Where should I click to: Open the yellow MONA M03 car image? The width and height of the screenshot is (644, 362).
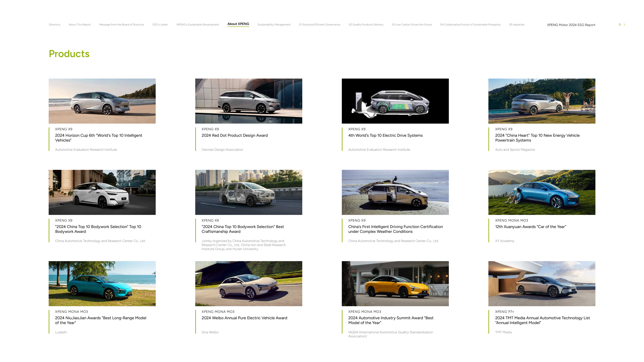(395, 283)
